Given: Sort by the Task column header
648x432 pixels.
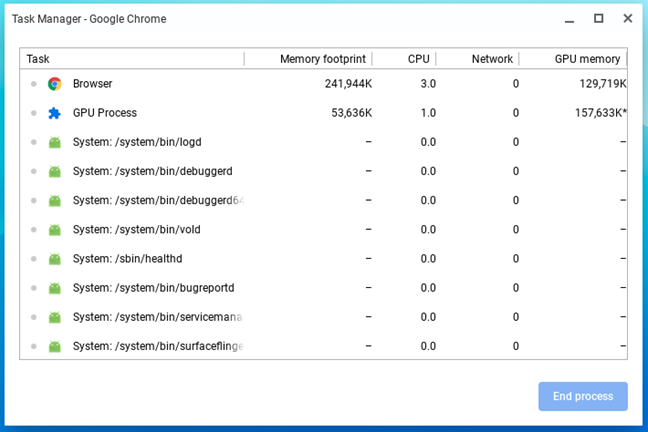Looking at the screenshot, I should (132, 59).
